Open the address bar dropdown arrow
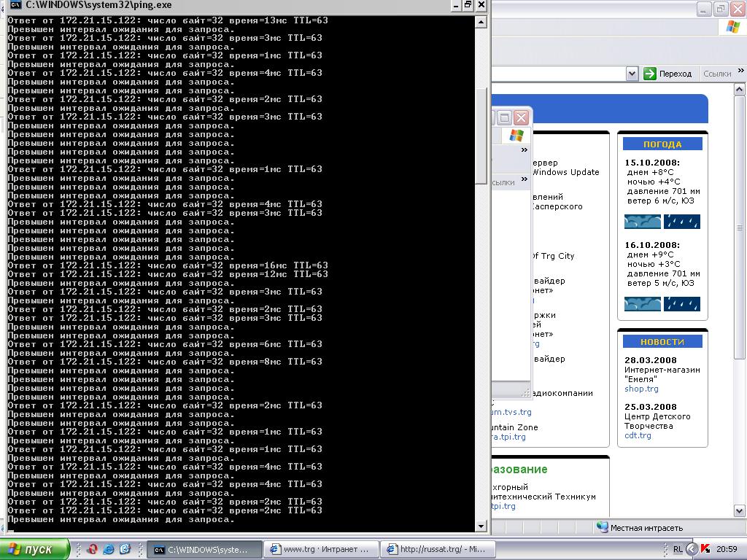The width and height of the screenshot is (747, 560). [x=632, y=74]
